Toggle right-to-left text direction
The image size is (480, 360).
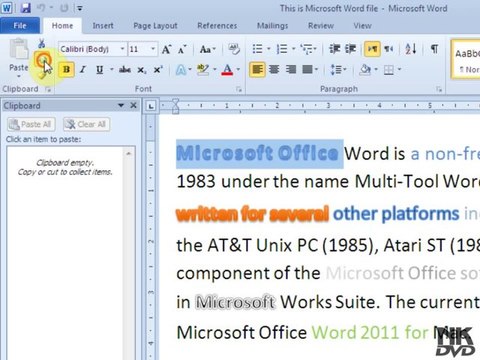[388, 49]
